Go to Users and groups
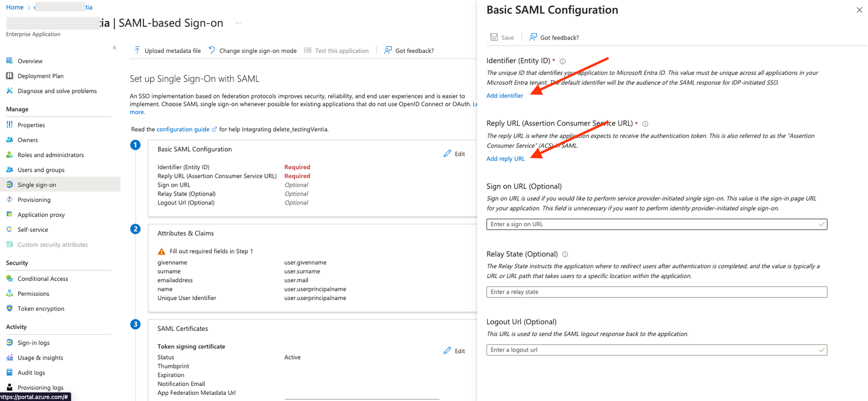868x401 pixels. point(40,170)
